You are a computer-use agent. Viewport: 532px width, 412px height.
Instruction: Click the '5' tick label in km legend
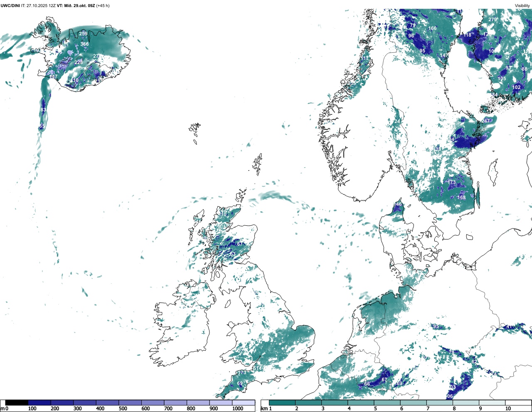[x=375, y=409]
